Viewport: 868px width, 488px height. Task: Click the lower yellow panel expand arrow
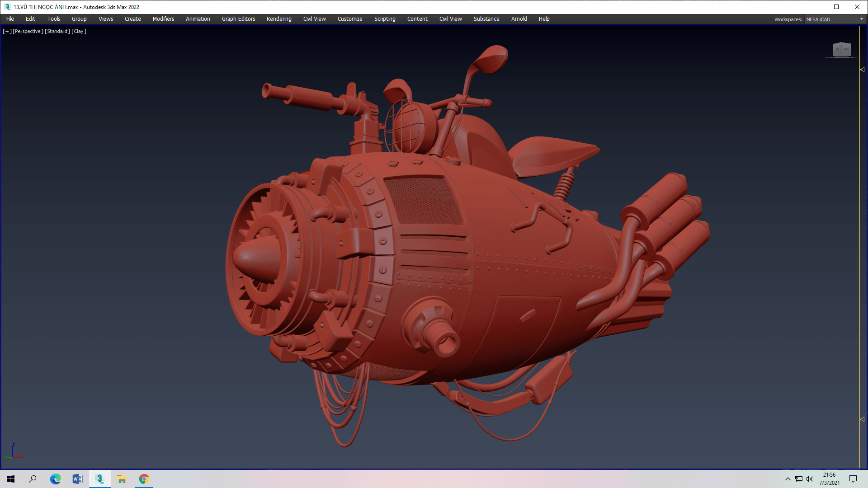click(x=862, y=420)
